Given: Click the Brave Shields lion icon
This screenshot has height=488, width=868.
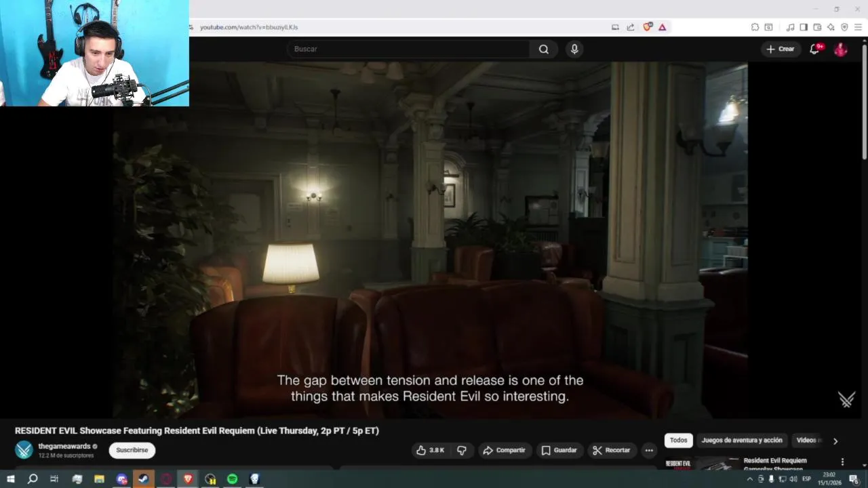Looking at the screenshot, I should (648, 27).
